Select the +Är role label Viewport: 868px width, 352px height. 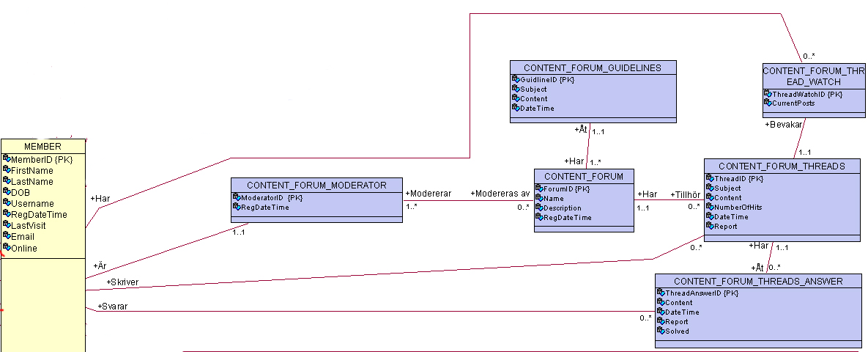coord(100,266)
